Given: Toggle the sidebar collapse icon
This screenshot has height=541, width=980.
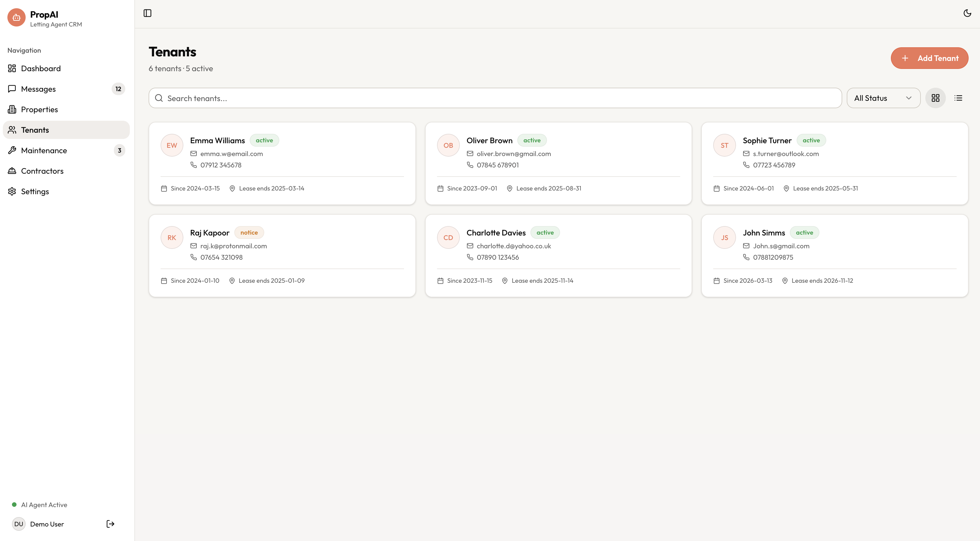Looking at the screenshot, I should (147, 13).
